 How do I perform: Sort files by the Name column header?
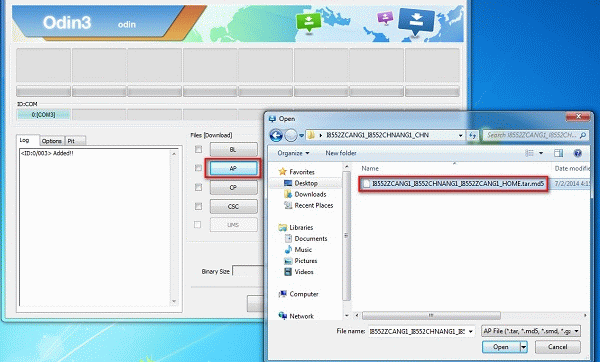[x=370, y=168]
